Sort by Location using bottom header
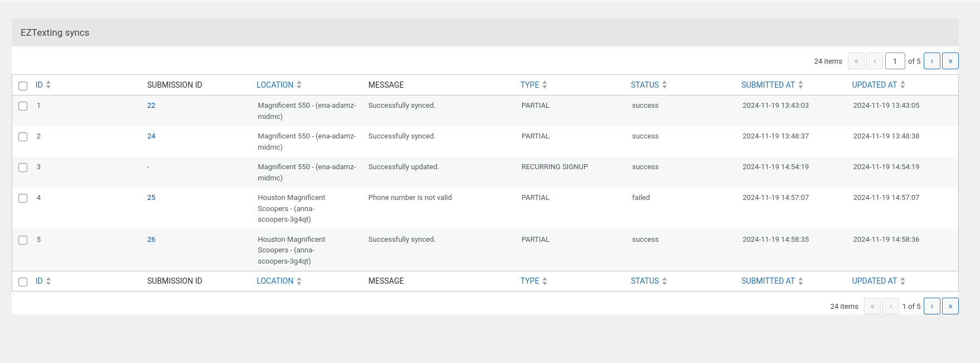This screenshot has width=980, height=363. pos(274,281)
